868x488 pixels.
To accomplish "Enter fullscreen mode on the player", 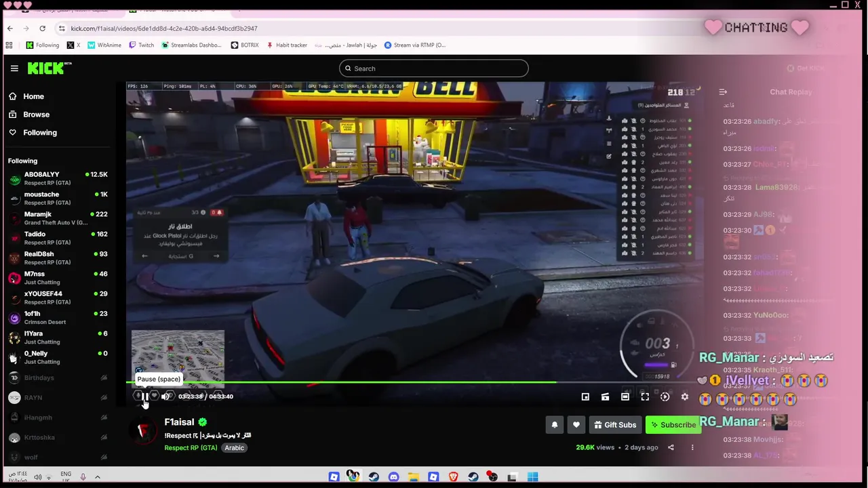I will click(x=645, y=396).
